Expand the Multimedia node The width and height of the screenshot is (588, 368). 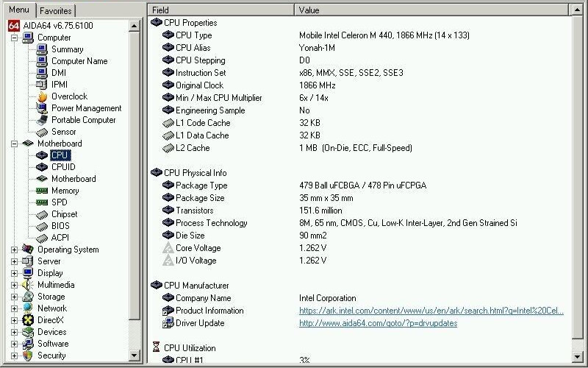click(14, 285)
